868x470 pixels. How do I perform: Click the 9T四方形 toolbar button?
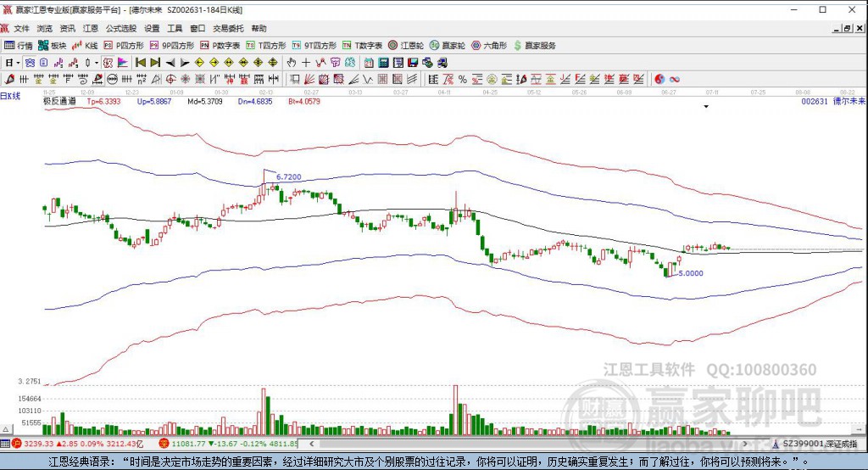point(314,45)
